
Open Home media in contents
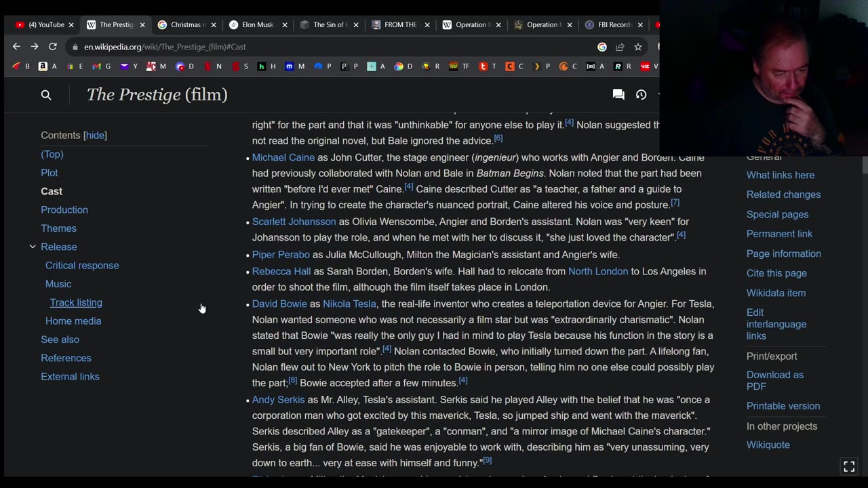pyautogui.click(x=73, y=321)
